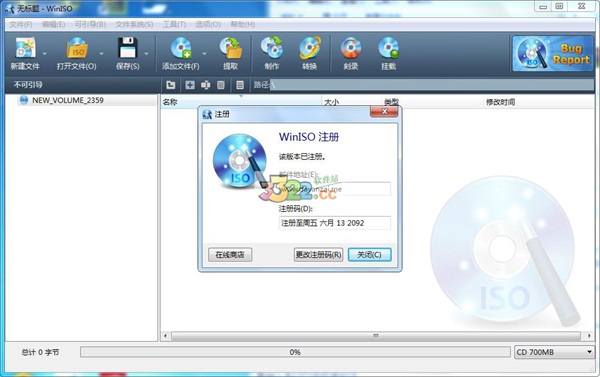This screenshot has width=600, height=377.
Task: Click the list view icon in path toolbar
Action: click(x=240, y=85)
